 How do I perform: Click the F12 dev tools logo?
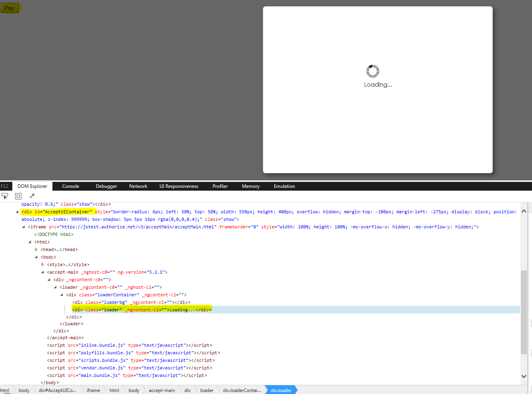click(x=4, y=186)
